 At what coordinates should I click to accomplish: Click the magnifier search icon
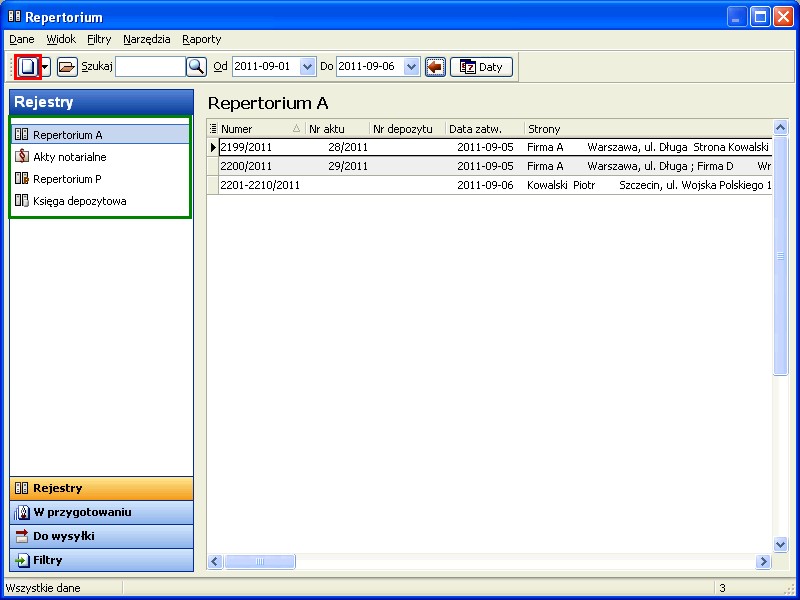point(196,67)
